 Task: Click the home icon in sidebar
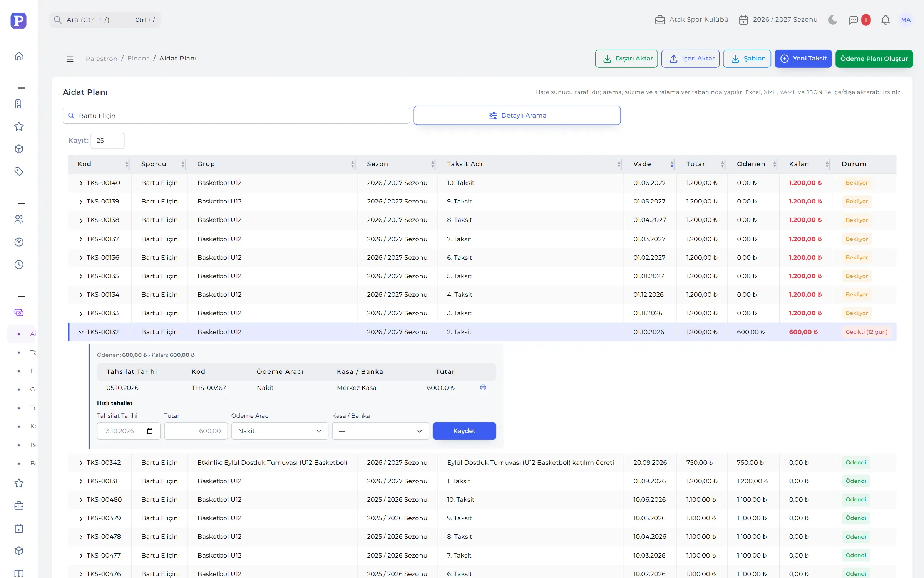[x=19, y=56]
